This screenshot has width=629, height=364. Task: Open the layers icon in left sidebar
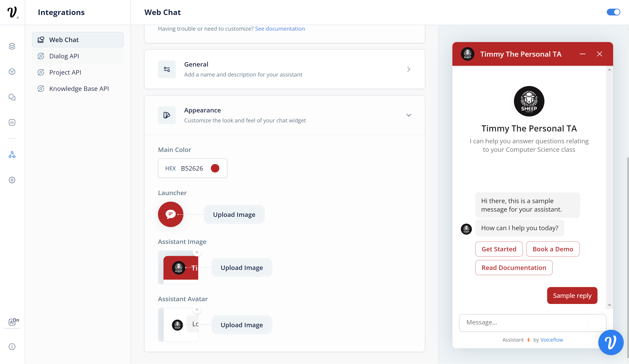[x=12, y=46]
